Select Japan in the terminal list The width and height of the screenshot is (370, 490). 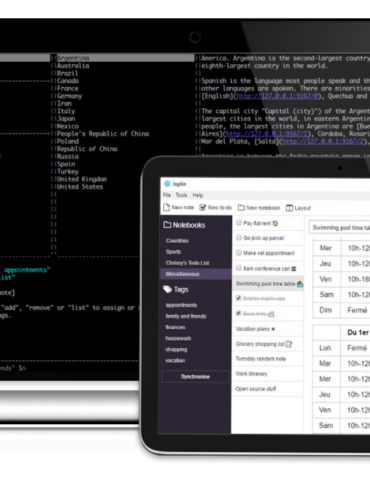click(x=66, y=119)
